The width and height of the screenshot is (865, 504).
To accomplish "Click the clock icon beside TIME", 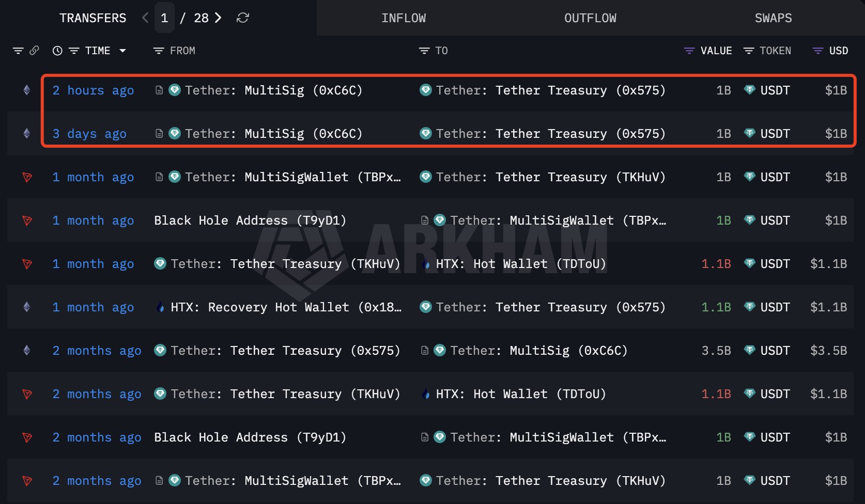I will point(57,51).
